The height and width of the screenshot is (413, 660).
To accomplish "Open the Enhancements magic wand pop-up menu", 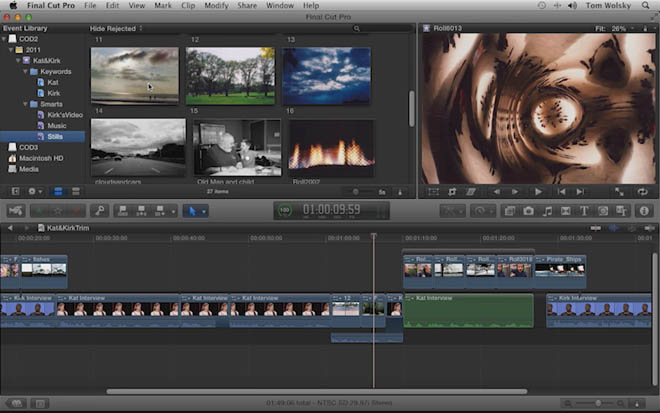I will pos(452,211).
